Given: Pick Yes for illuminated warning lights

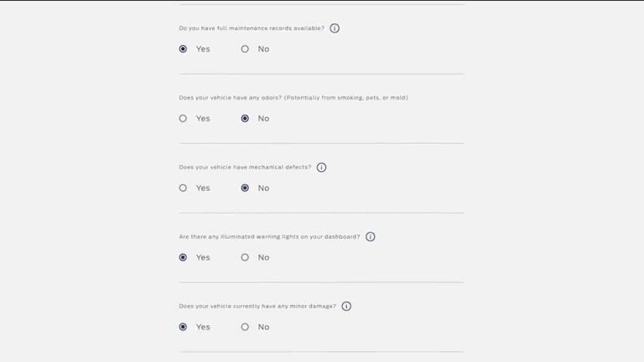Looking at the screenshot, I should tap(183, 257).
